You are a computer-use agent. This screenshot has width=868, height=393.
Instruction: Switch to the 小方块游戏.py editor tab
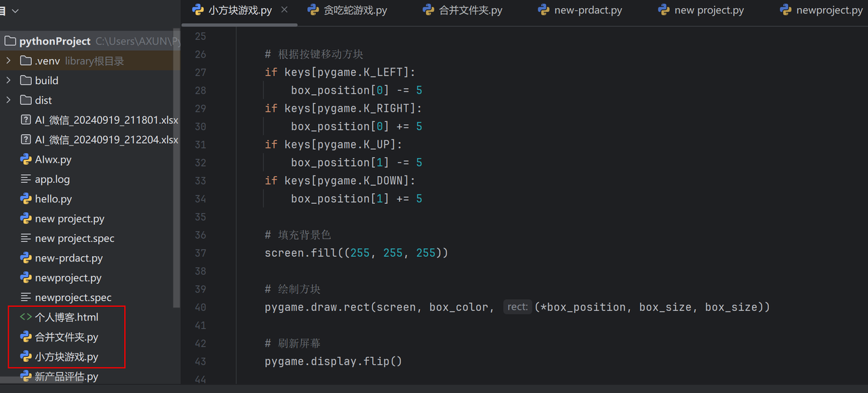(x=239, y=10)
